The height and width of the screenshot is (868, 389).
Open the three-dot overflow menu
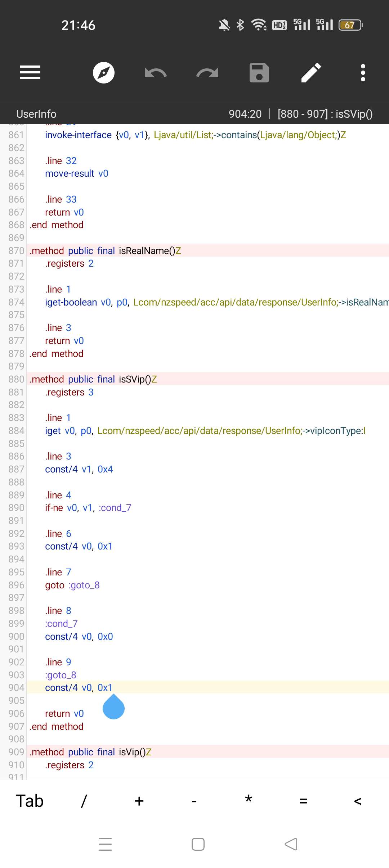[x=363, y=73]
